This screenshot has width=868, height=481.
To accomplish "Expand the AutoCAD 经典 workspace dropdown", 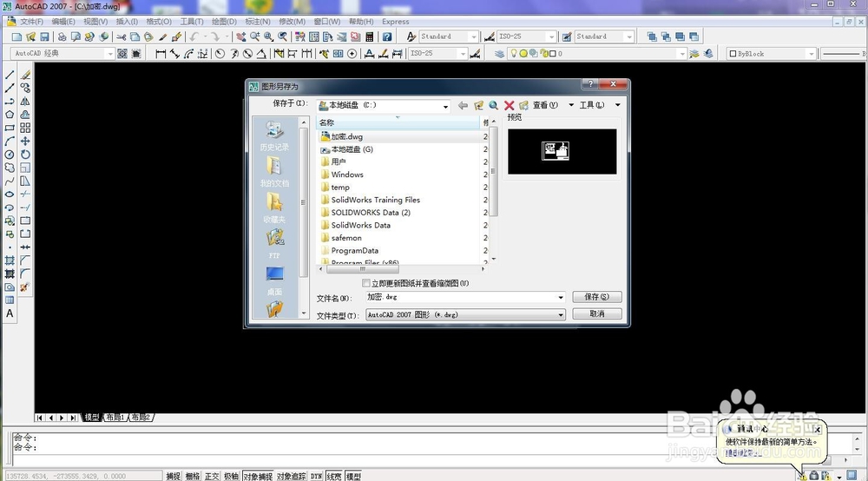I will [109, 54].
